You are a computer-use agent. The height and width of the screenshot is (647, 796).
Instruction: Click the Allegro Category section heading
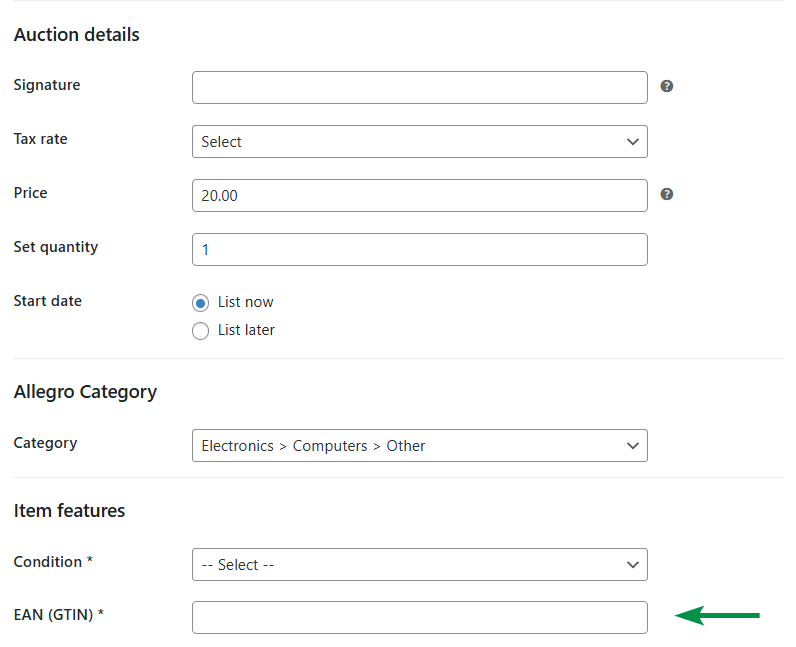tap(85, 392)
